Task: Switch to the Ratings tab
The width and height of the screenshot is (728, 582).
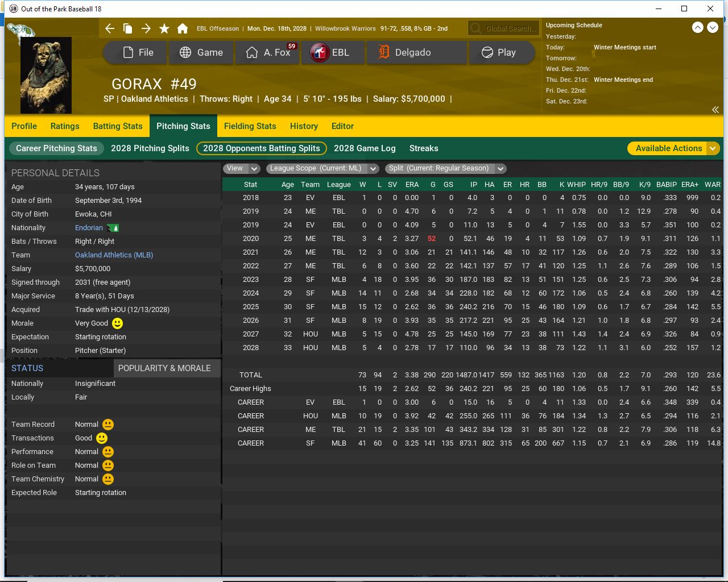Action: (x=65, y=126)
